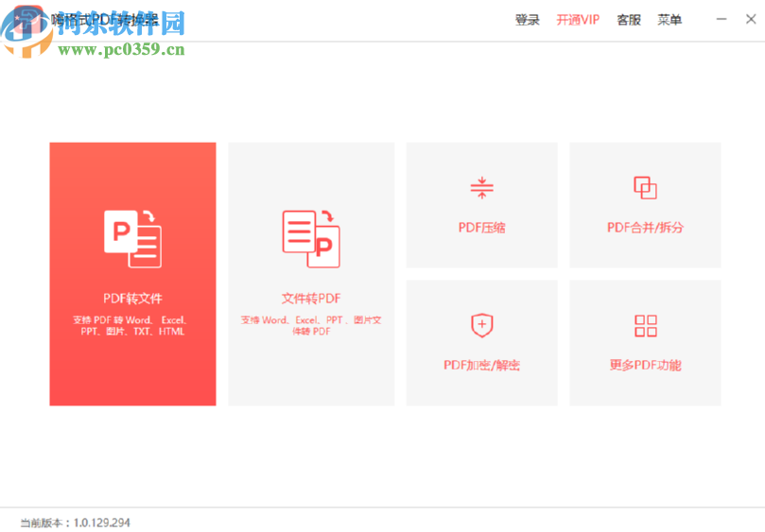
Task: Click the PDF encrypt shield icon
Action: tap(482, 325)
